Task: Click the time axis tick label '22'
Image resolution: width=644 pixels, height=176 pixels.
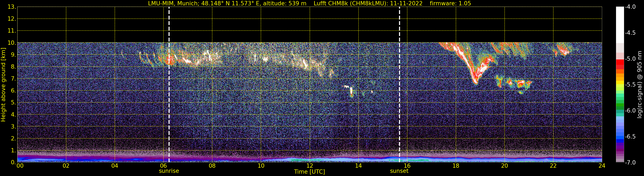Action: (x=553, y=166)
